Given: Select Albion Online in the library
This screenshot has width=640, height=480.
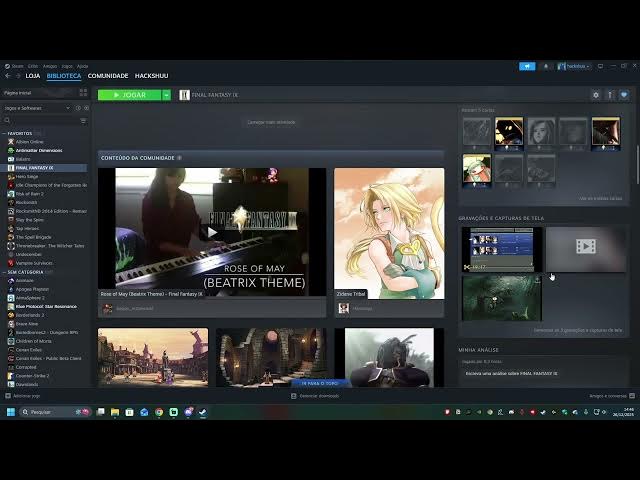Looking at the screenshot, I should pyautogui.click(x=29, y=142).
